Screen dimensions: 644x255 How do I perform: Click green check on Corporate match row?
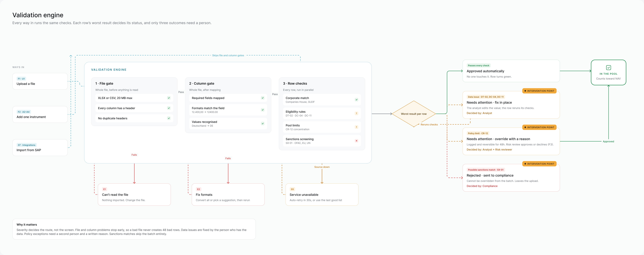357,100
